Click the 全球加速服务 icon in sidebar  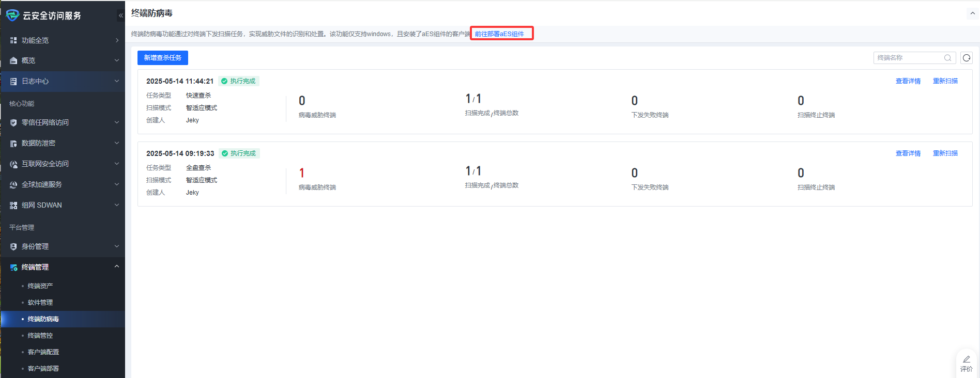click(13, 185)
